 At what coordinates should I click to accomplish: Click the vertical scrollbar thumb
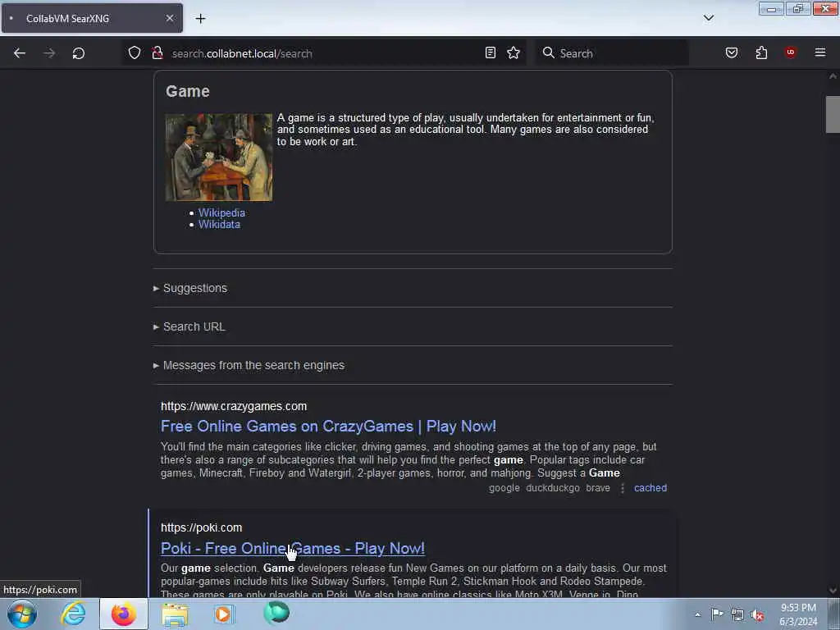pos(833,114)
